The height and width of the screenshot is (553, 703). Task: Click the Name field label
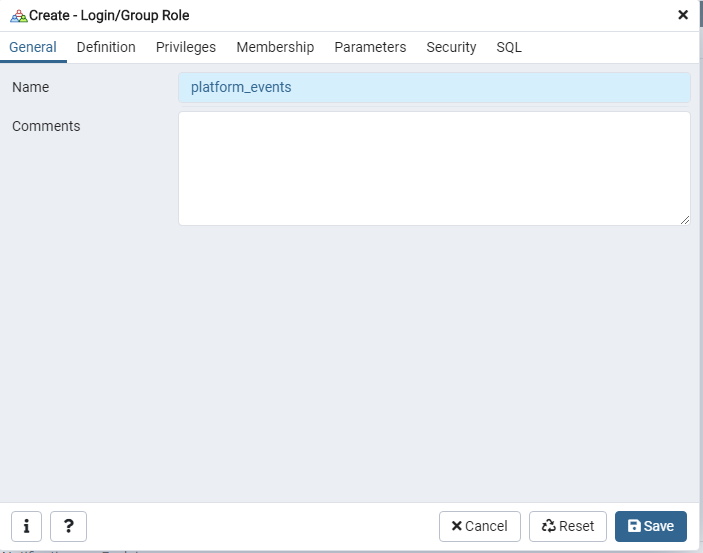(31, 87)
